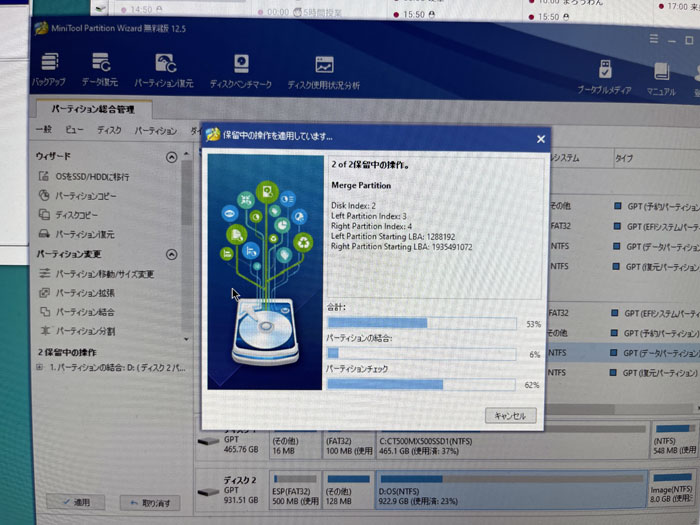Viewport: 700px width, 525px height.
Task: Choose パーティション結合 in sidebar
Action: click(x=77, y=312)
